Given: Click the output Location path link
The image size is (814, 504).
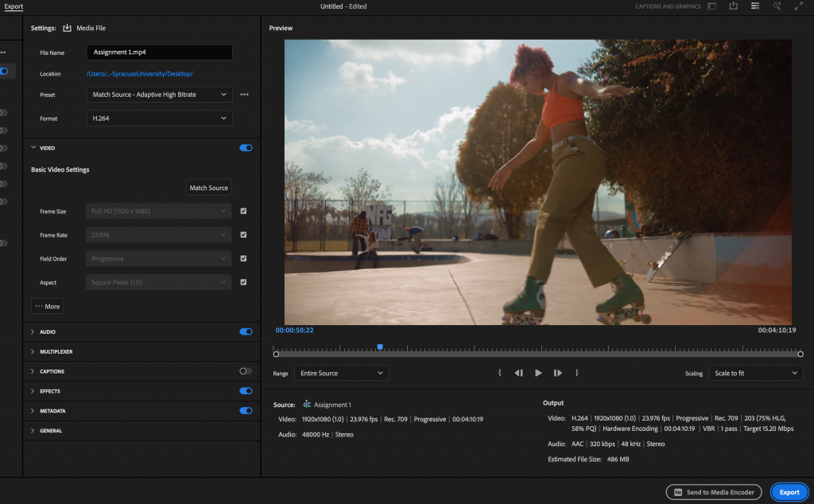Looking at the screenshot, I should point(140,74).
